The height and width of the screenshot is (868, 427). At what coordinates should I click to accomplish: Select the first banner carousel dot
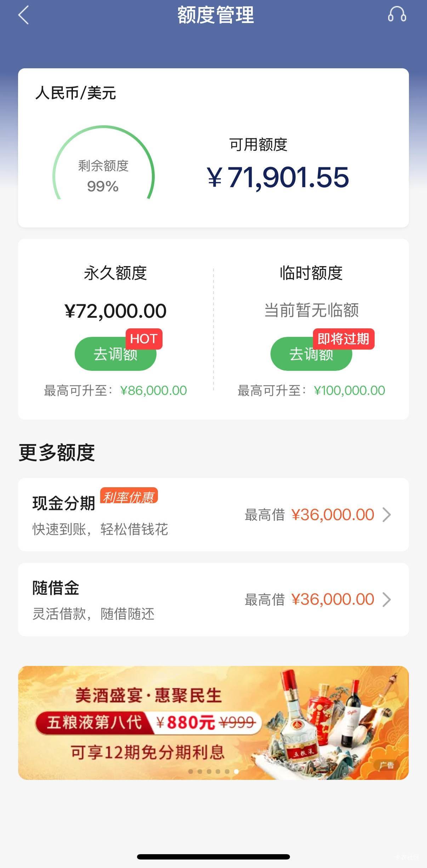(x=191, y=771)
